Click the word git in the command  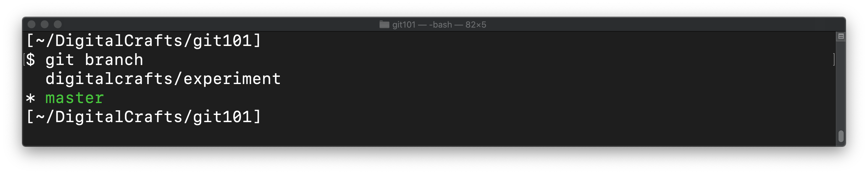tap(60, 60)
